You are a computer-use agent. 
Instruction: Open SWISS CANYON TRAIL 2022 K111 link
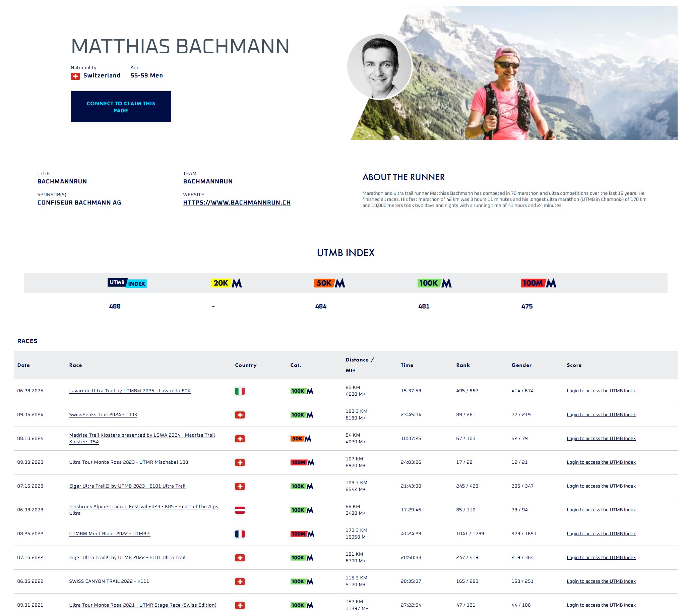coord(109,581)
